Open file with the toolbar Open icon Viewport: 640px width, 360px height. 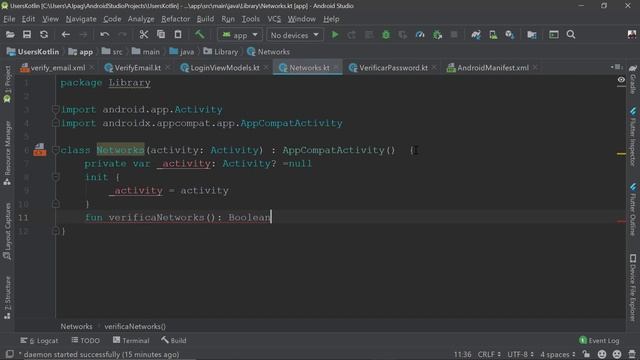tap(10, 35)
